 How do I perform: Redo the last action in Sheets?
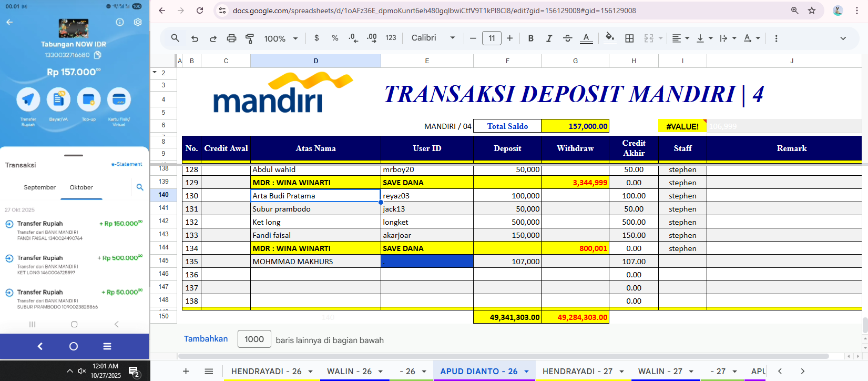coord(213,38)
